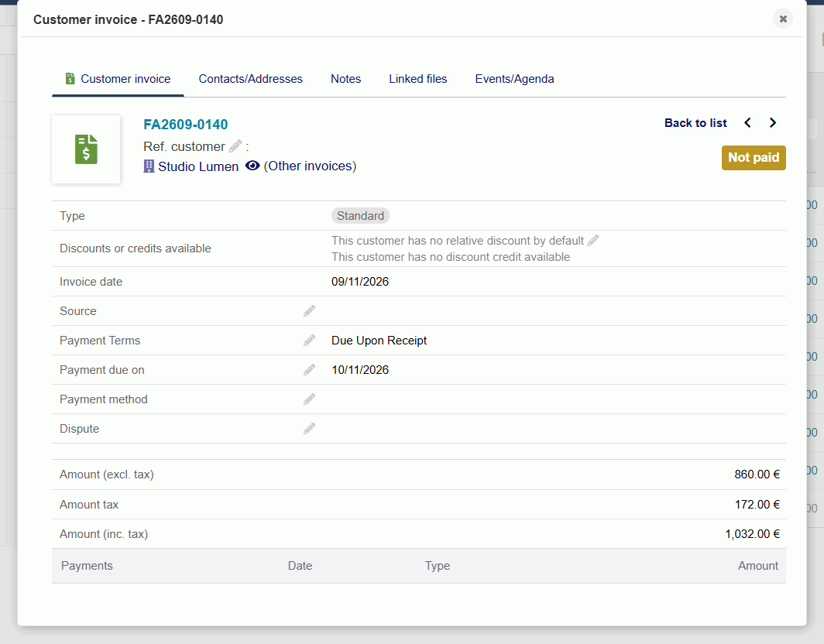Click the eye preview icon beside Studio Lumen
This screenshot has height=644, width=824.
pyautogui.click(x=252, y=166)
